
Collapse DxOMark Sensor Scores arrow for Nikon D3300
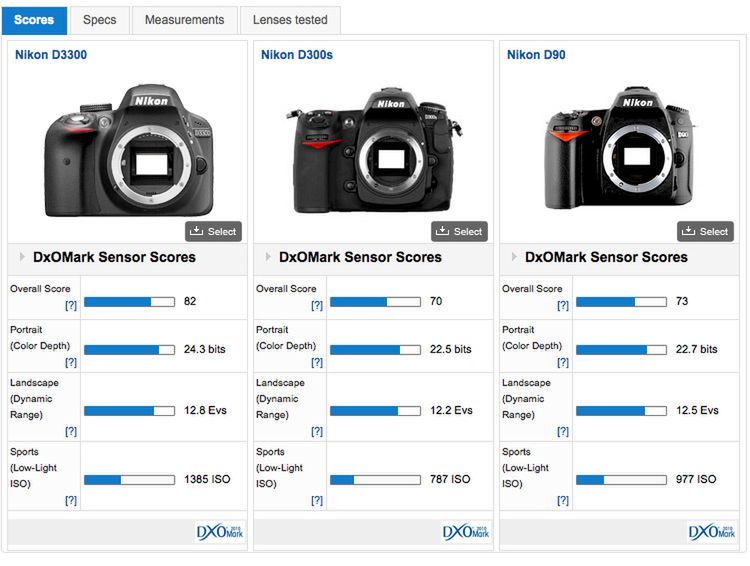[22, 257]
